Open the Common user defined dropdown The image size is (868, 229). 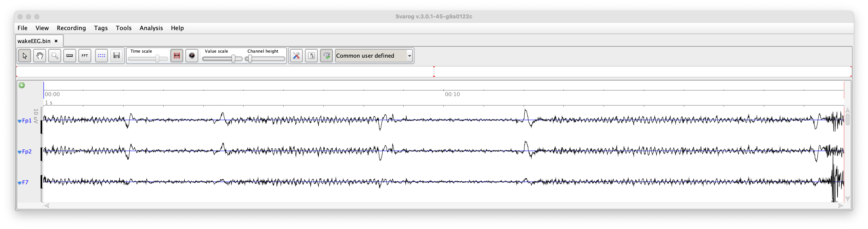tap(409, 56)
